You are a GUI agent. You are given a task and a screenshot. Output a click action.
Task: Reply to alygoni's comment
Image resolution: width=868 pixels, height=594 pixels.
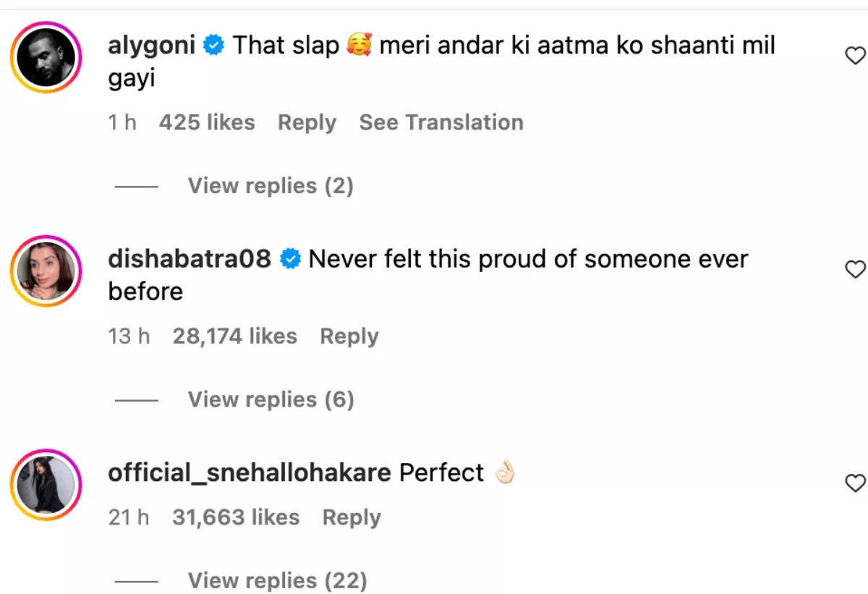click(307, 123)
